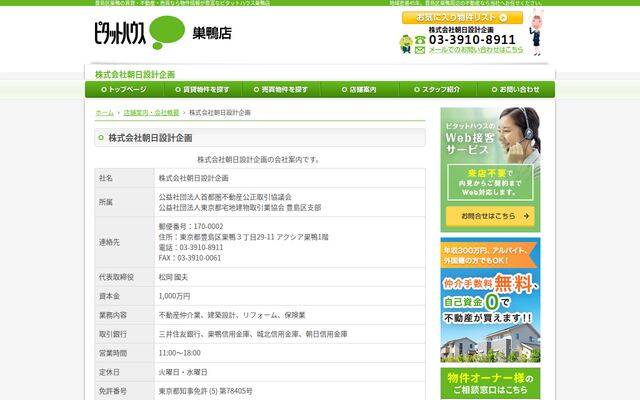Click 定休日 value 火曜日・水曜日

[x=183, y=372]
